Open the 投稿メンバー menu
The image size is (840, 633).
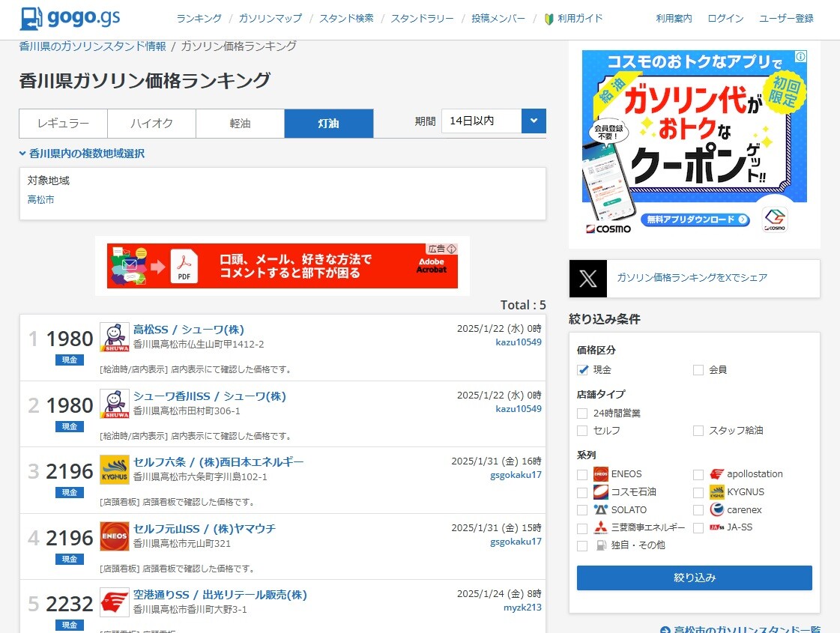tap(498, 19)
